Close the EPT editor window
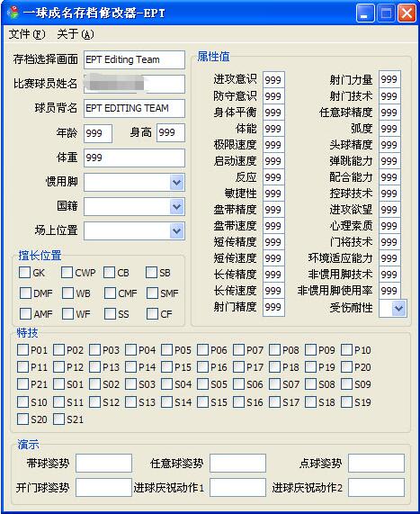 pos(407,14)
